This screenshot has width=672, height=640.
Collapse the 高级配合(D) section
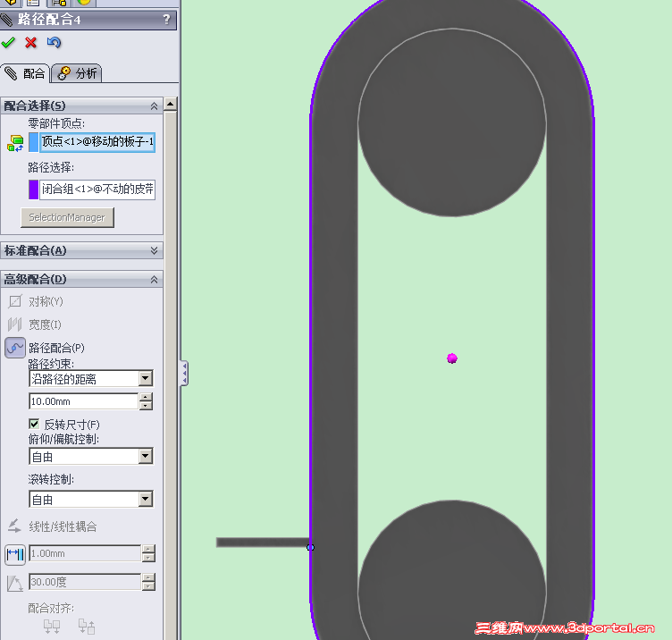click(155, 280)
